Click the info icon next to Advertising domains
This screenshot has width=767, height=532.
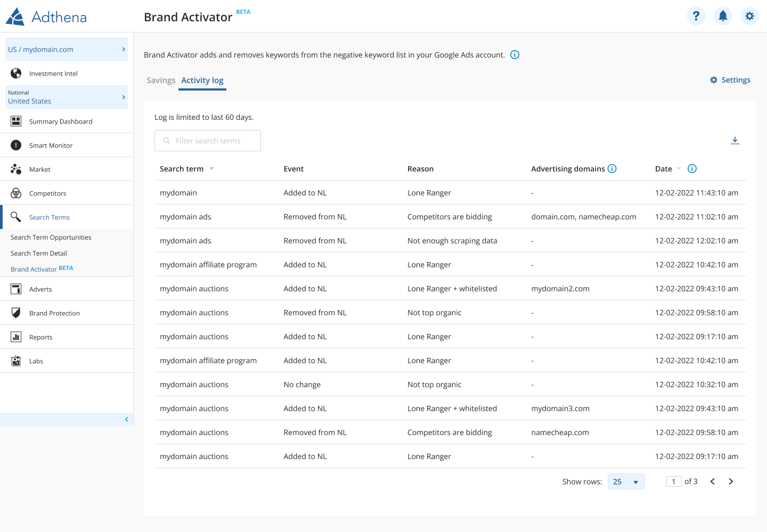[612, 169]
